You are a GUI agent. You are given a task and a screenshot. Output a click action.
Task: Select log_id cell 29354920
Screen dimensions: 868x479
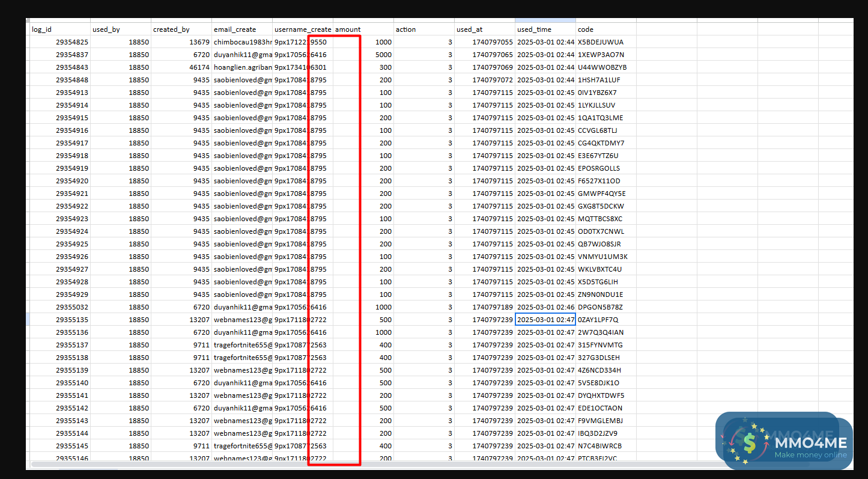coord(60,181)
